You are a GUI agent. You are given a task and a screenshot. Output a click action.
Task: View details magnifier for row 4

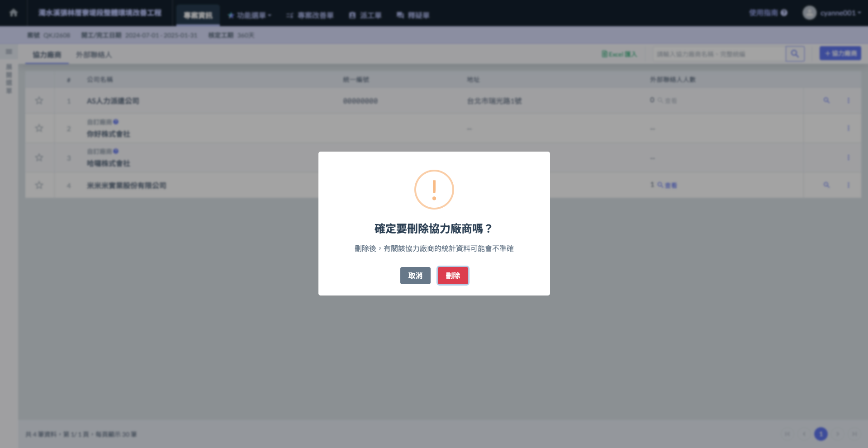point(826,185)
